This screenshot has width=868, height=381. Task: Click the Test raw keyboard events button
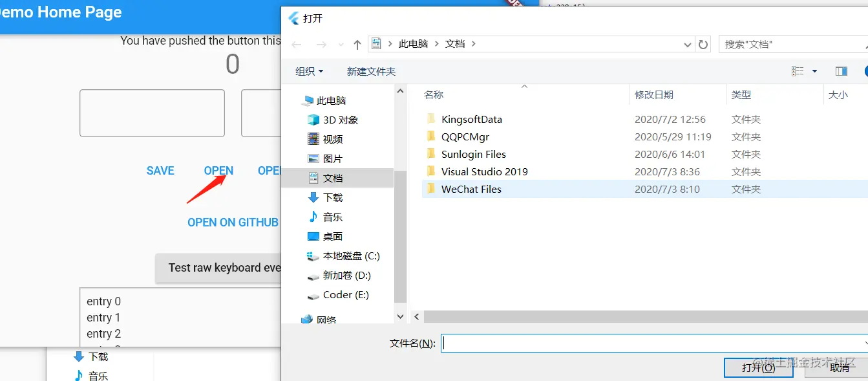coord(218,268)
